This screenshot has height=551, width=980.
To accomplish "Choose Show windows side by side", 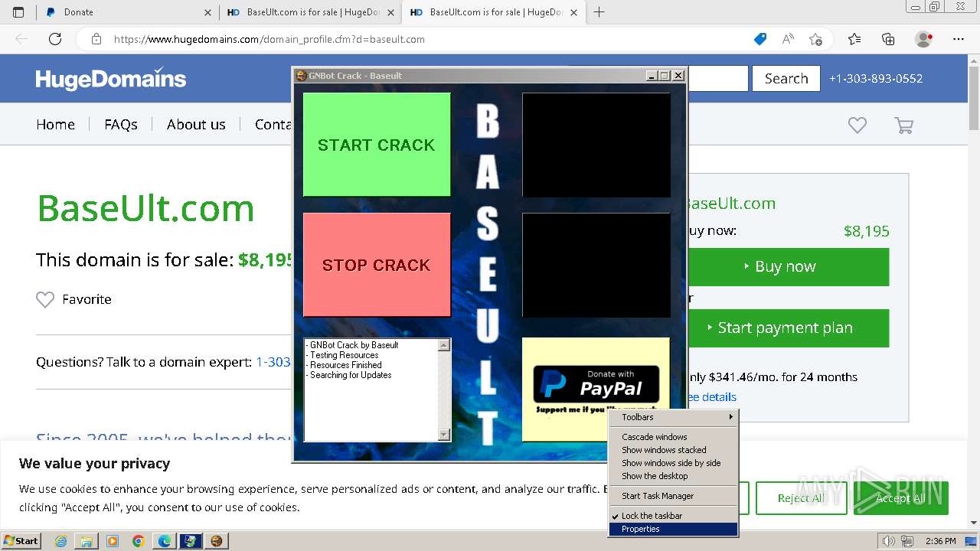I will [674, 463].
